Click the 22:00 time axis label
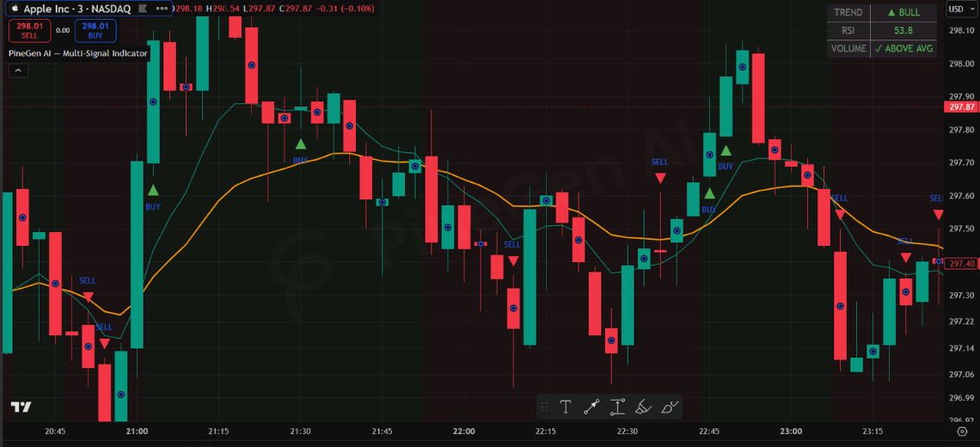980x447 pixels. (463, 432)
